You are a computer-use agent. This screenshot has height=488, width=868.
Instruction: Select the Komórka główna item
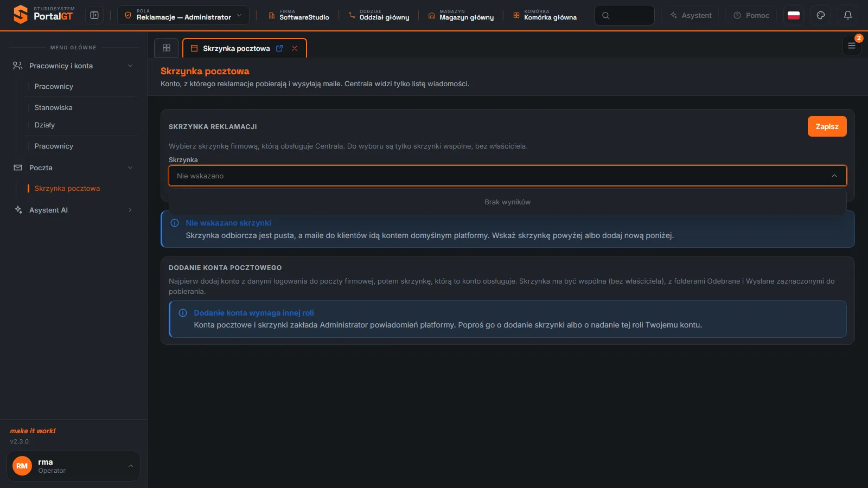545,15
